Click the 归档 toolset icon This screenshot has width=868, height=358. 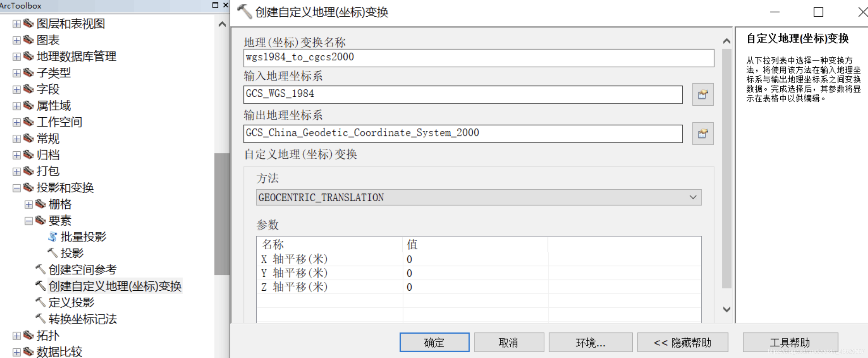[28, 155]
